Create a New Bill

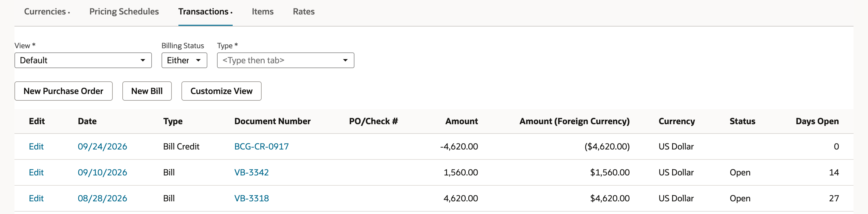point(147,91)
